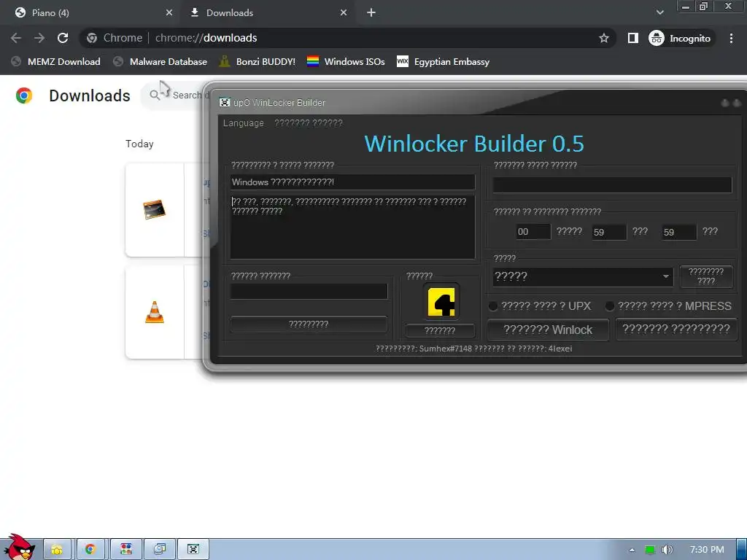The height and width of the screenshot is (560, 747).
Task: Click the colorful tiles taskbar icon
Action: [x=126, y=550]
